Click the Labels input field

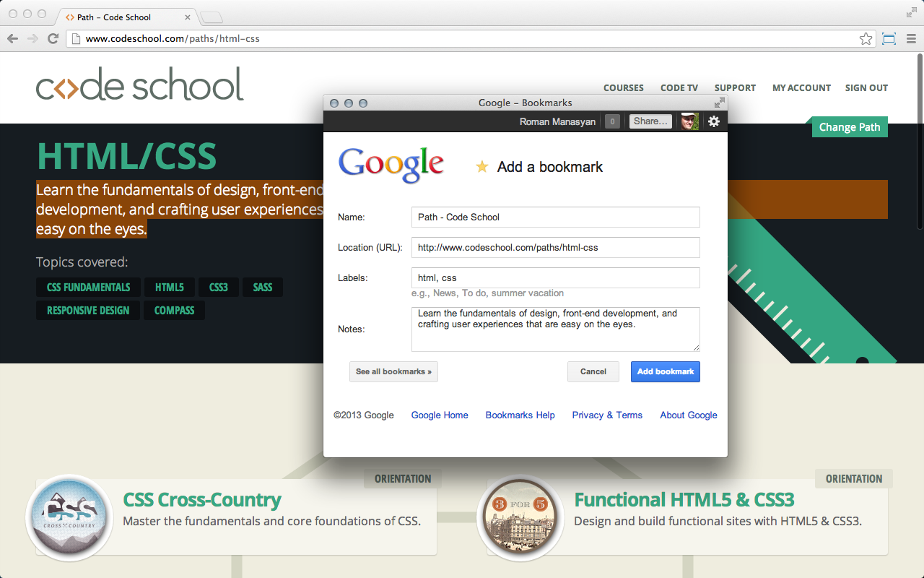(x=556, y=277)
